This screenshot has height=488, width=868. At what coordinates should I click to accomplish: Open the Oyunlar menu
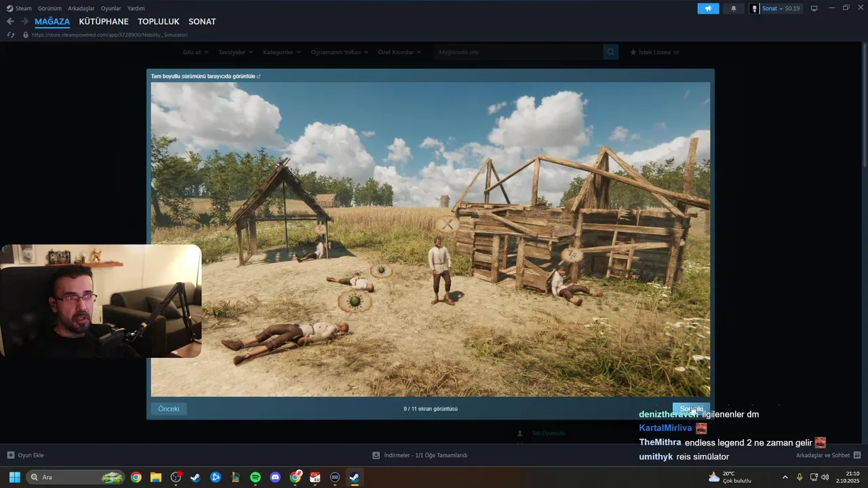click(111, 8)
